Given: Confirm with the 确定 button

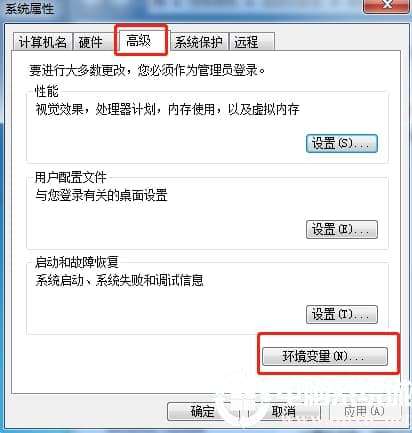Looking at the screenshot, I should 203,412.
